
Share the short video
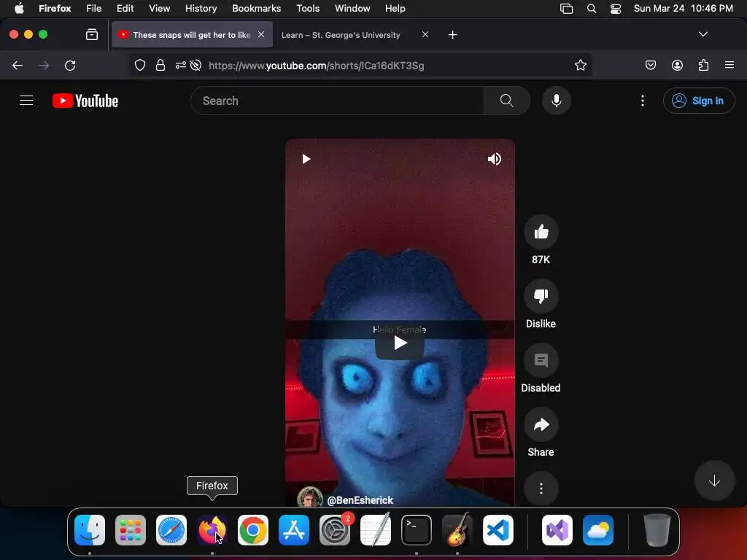[541, 425]
